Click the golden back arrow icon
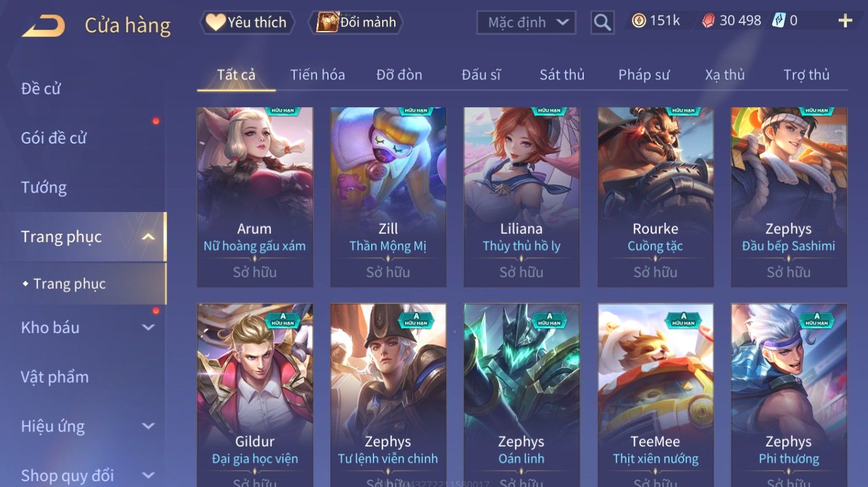The width and height of the screenshot is (868, 487). pos(43,26)
